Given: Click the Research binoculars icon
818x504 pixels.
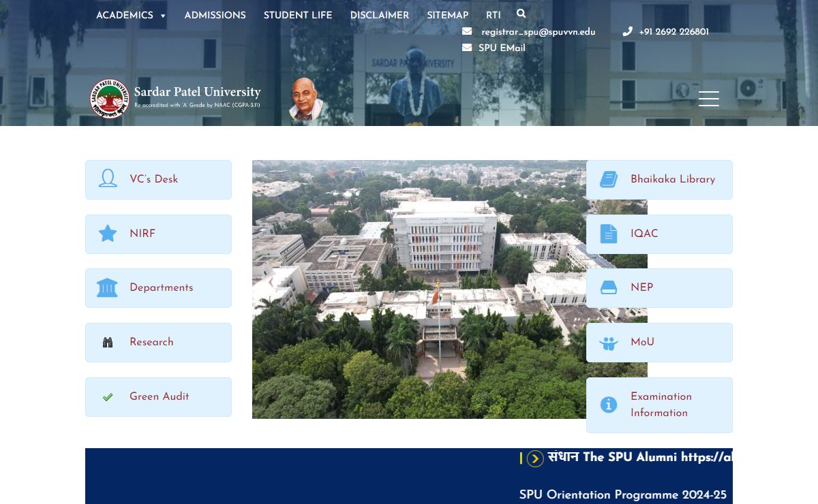Looking at the screenshot, I should pos(108,343).
